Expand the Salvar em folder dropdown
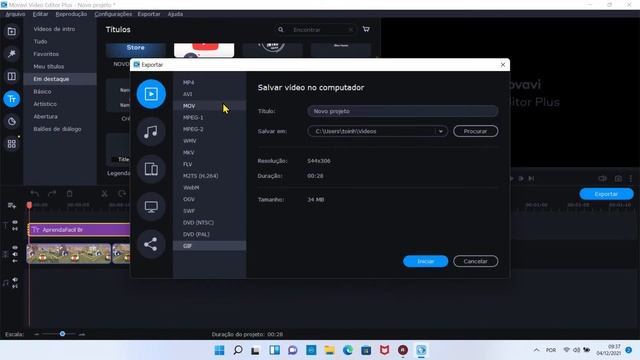The image size is (640, 360). tap(440, 131)
